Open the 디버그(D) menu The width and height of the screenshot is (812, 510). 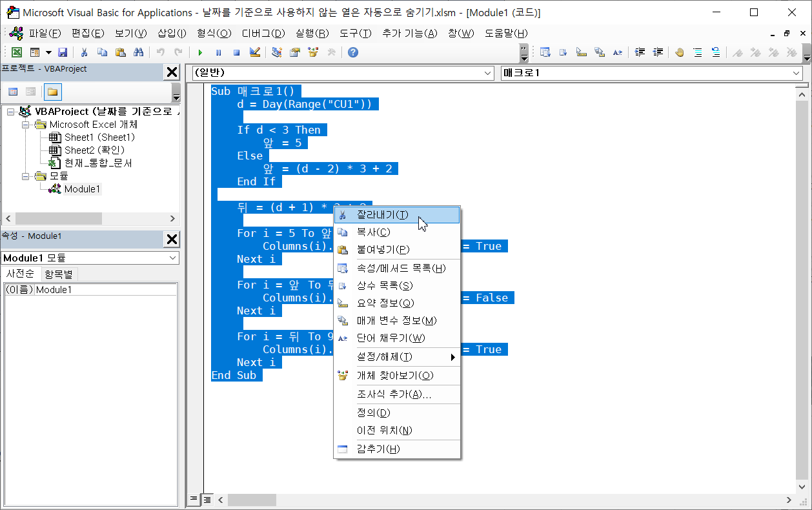tap(263, 33)
